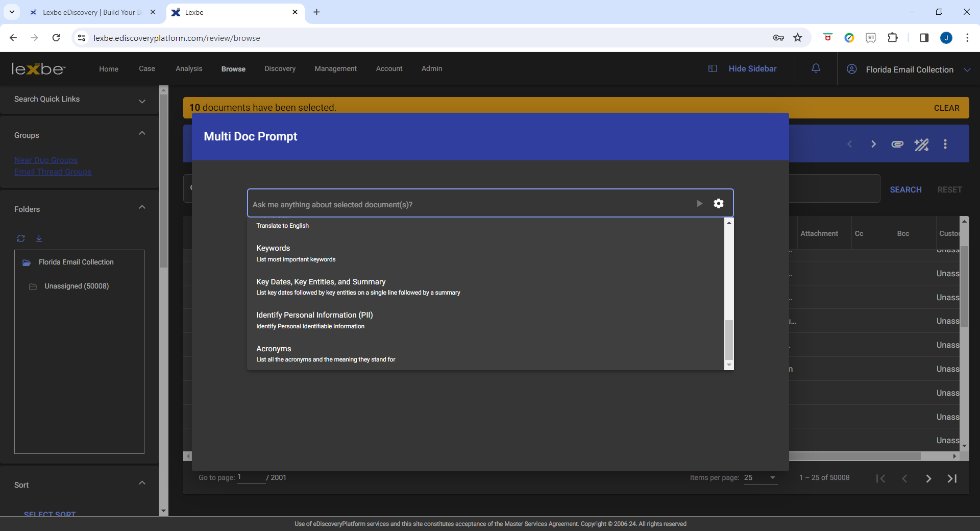
Task: Click the sidebar toggle icon next to Hide Sidebar
Action: [x=712, y=68]
